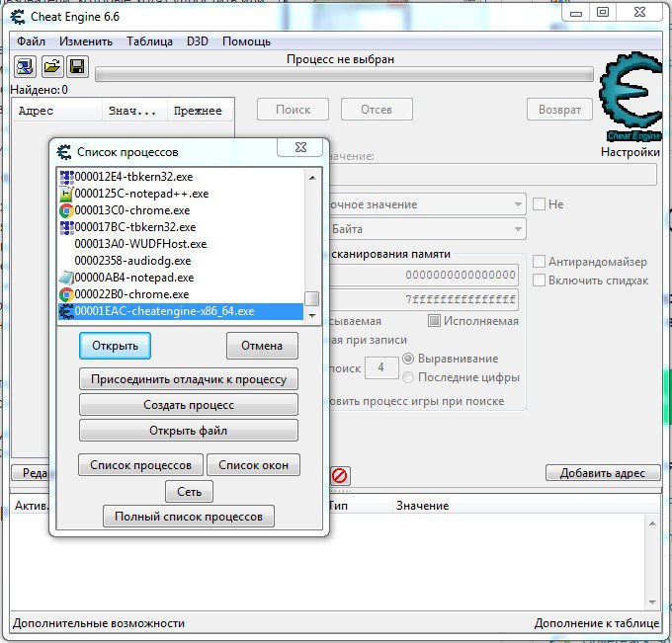The height and width of the screenshot is (643, 672).
Task: Open the Файл menu
Action: [31, 41]
